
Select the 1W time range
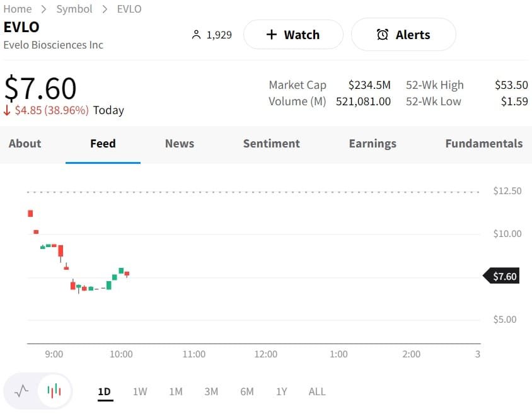pos(140,391)
